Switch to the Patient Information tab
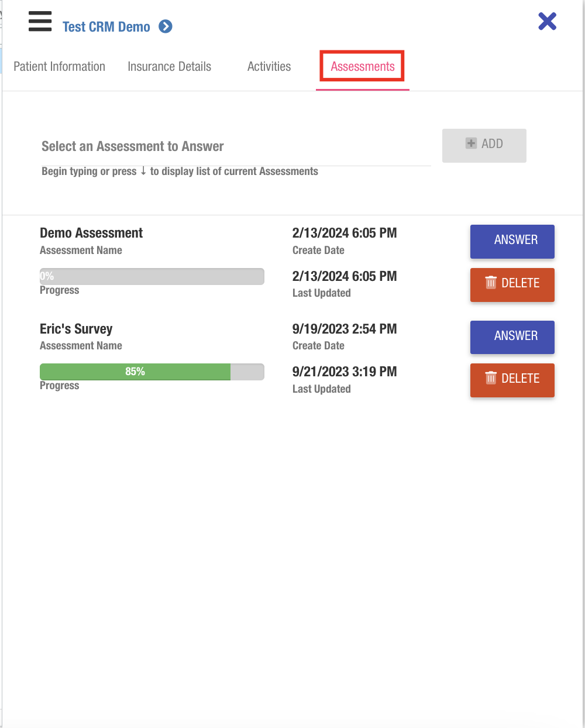Viewport: 585px width, 728px height. pos(59,67)
